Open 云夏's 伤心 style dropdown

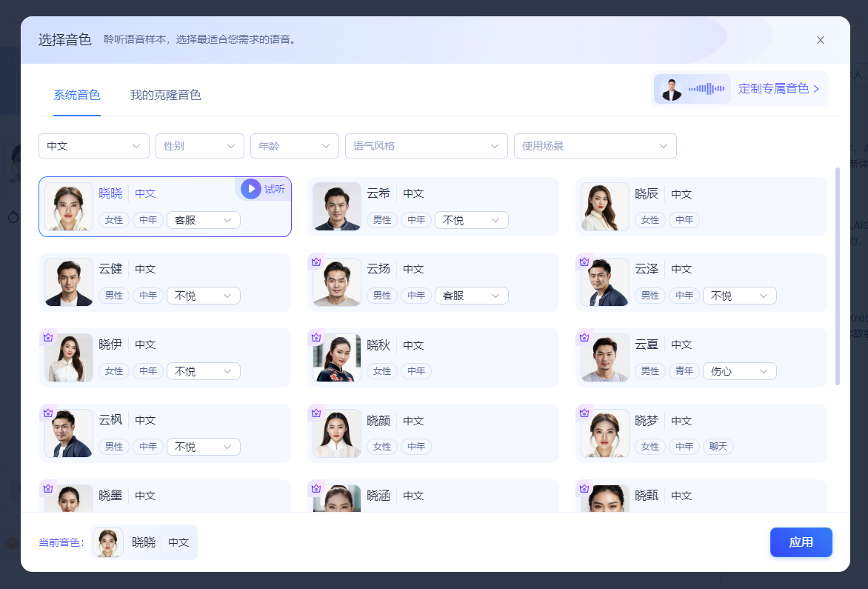point(739,371)
